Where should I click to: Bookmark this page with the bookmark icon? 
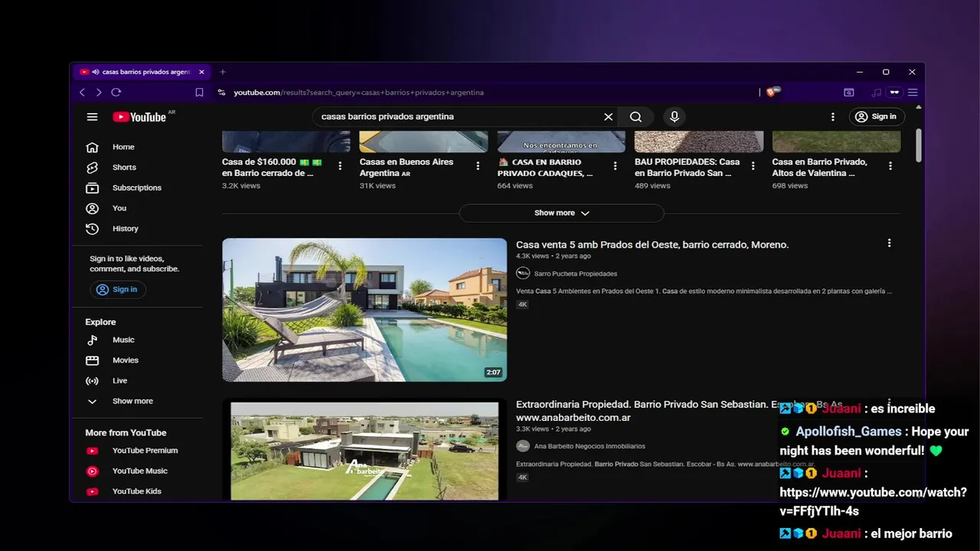(x=199, y=93)
